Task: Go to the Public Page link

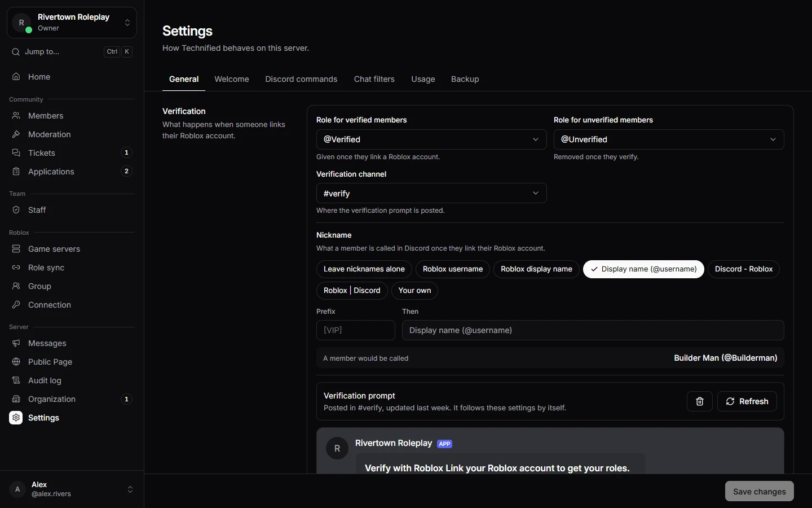Action: pos(72,362)
